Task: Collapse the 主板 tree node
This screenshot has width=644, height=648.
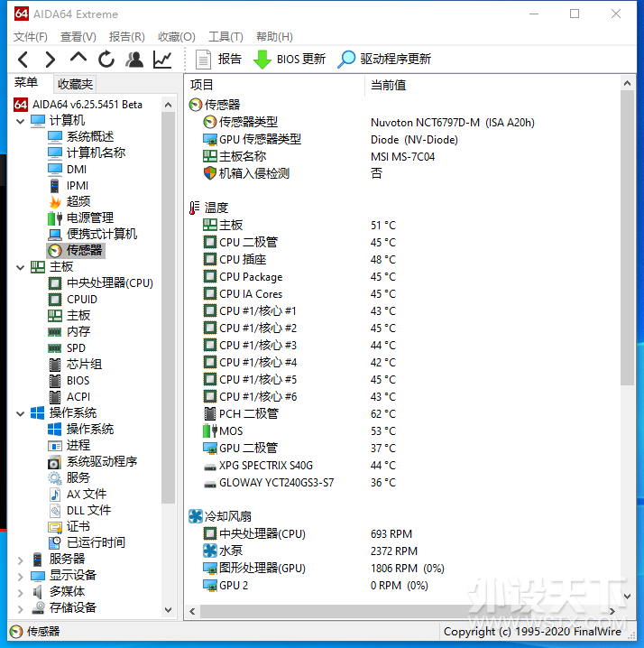Action: pos(20,267)
